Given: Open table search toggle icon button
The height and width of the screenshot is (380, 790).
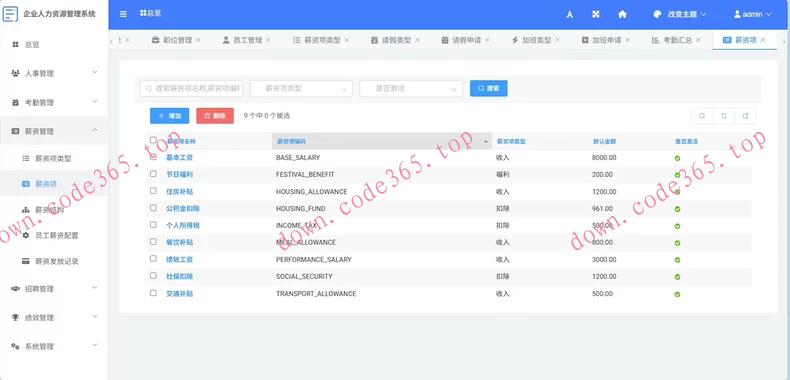Looking at the screenshot, I should [x=702, y=116].
